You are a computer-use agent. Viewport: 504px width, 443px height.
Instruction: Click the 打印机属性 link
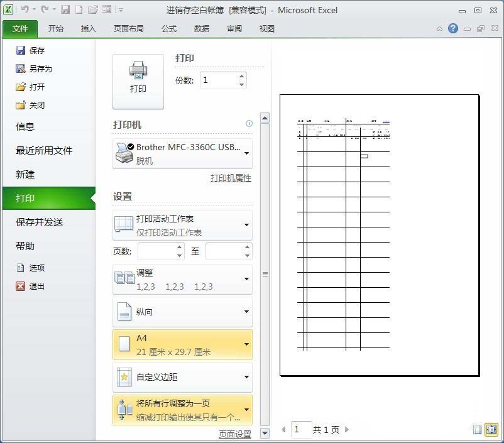pos(231,178)
